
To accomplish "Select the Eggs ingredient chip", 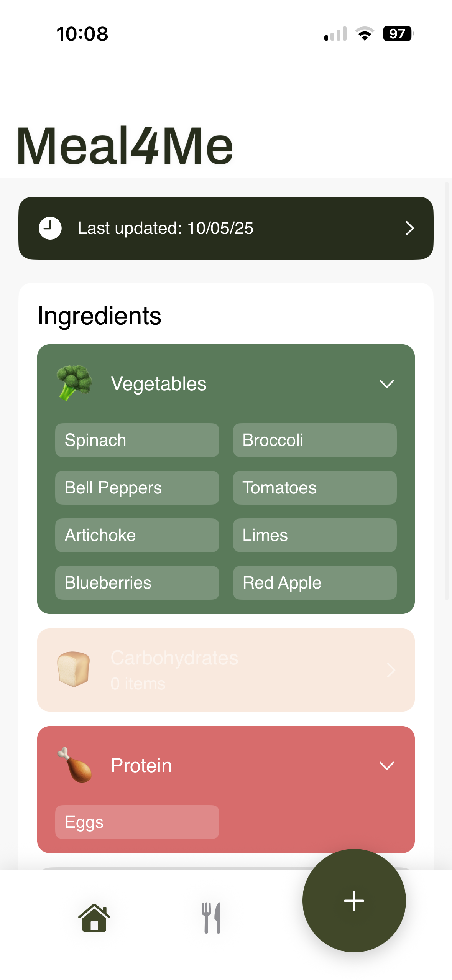I will click(x=137, y=822).
